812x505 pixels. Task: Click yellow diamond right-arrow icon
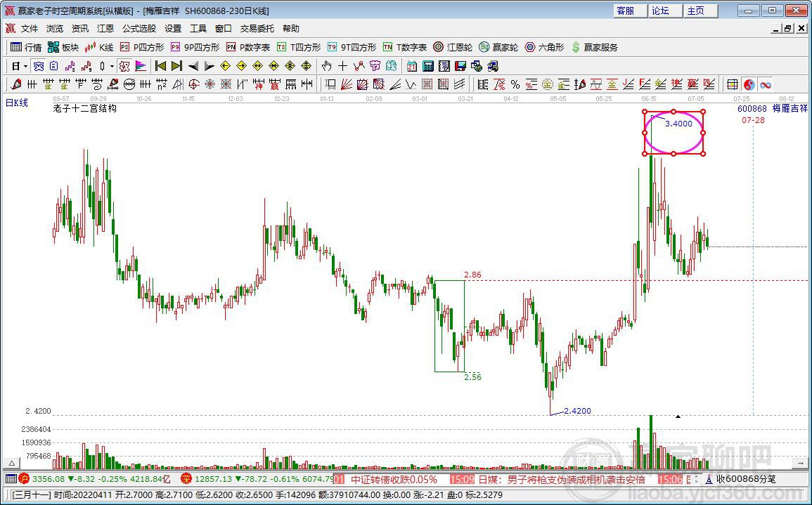[241, 66]
